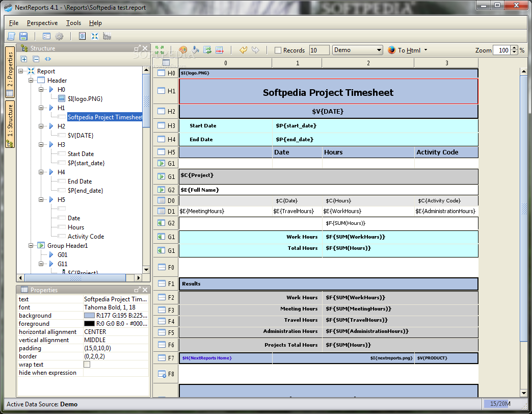Screen dimensions: 532x414
Task: Click the chart graph toolbar icon
Action: click(x=107, y=36)
